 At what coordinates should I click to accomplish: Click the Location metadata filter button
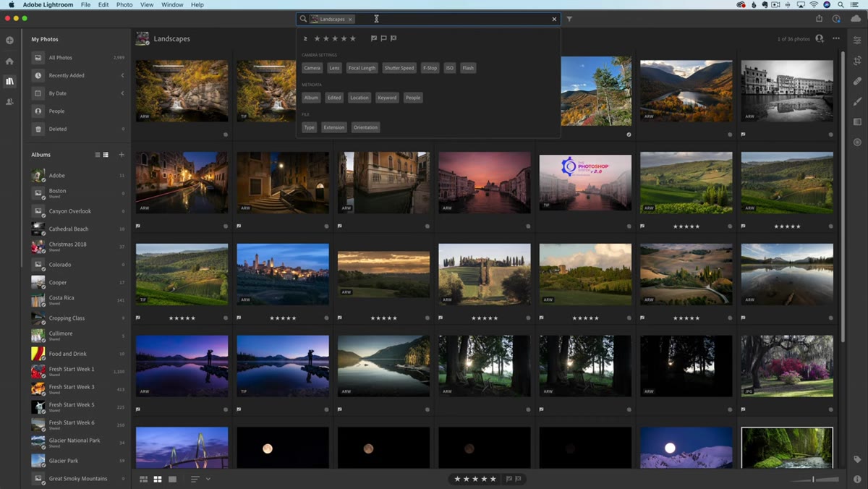[x=359, y=98]
